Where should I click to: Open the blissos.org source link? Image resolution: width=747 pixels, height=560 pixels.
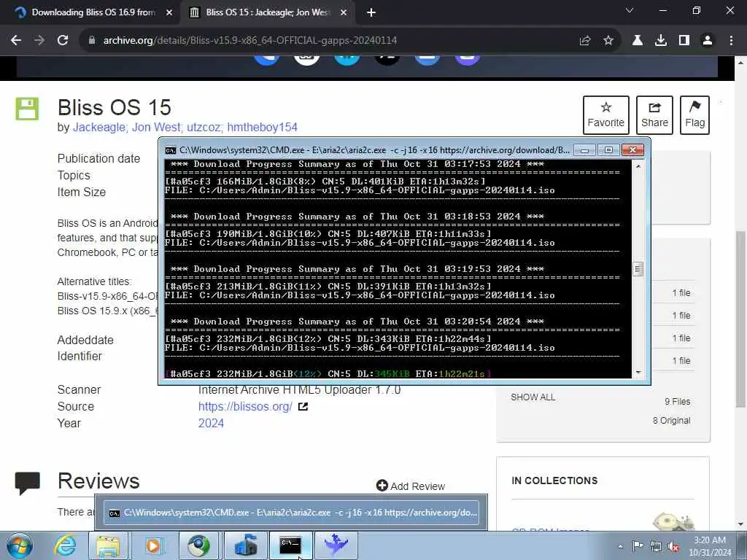tap(245, 407)
